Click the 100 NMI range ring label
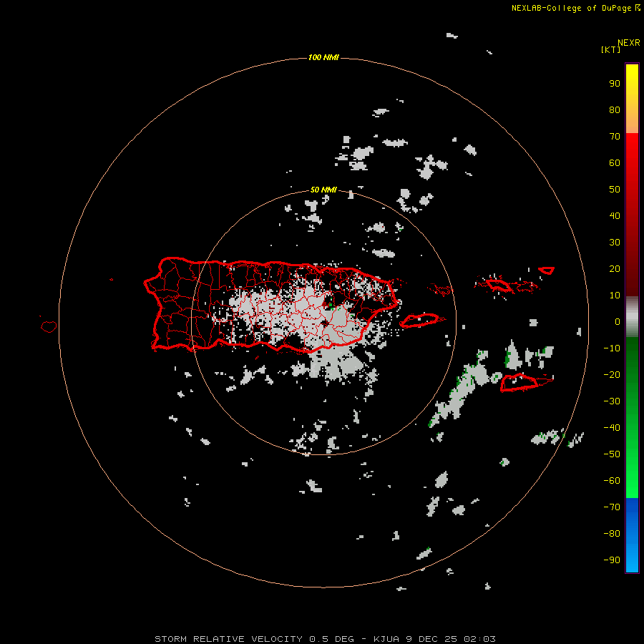 pyautogui.click(x=323, y=57)
